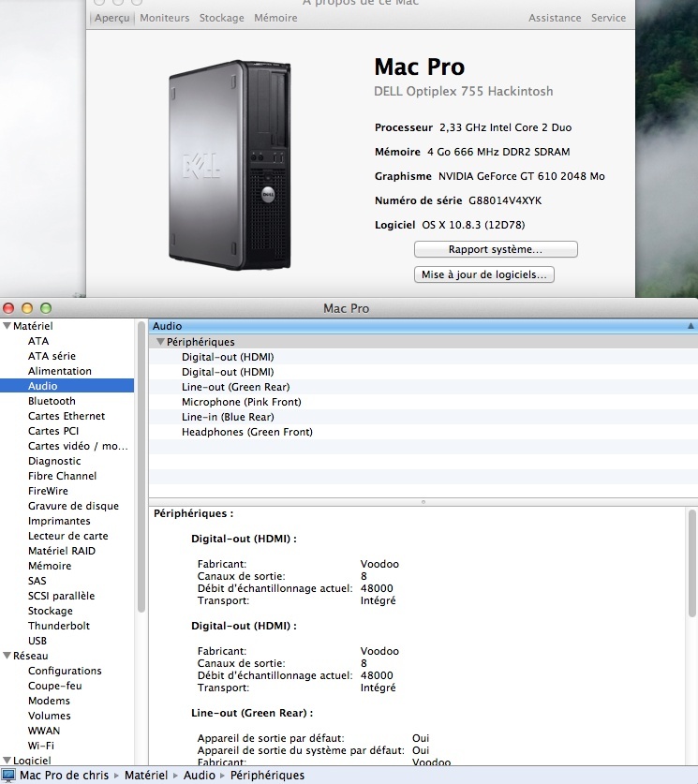Image resolution: width=698 pixels, height=784 pixels.
Task: Click the computer icon in path bar
Action: point(8,775)
